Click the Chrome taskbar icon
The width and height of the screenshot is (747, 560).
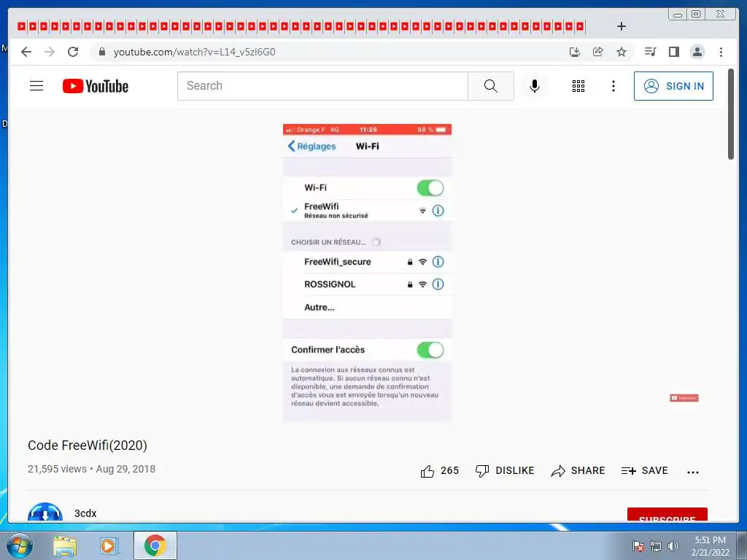tap(155, 545)
